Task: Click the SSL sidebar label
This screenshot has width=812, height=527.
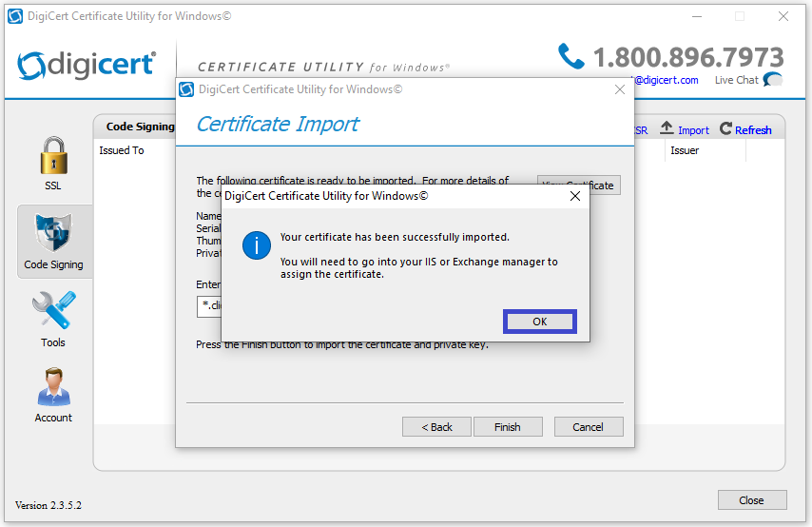Action: coord(53,185)
